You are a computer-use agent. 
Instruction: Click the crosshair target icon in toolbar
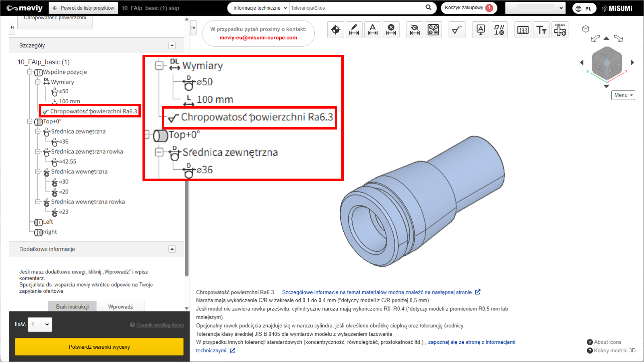tap(336, 30)
